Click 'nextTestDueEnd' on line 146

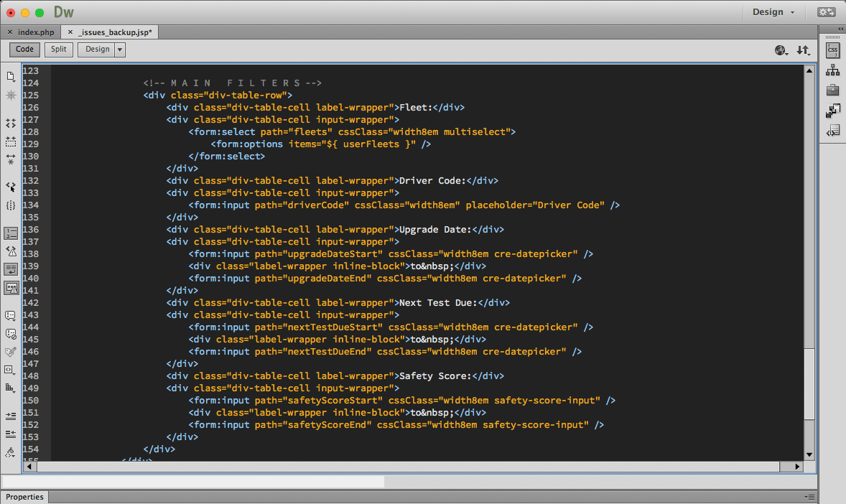click(327, 351)
